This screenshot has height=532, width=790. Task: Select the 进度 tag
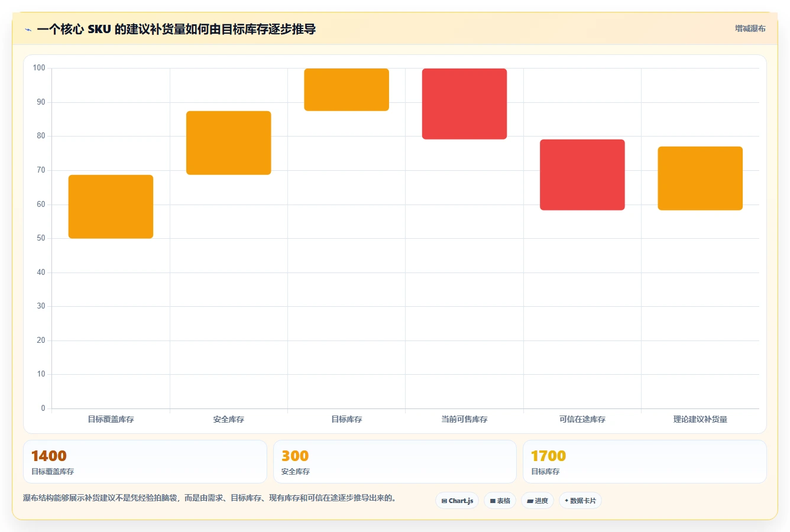click(x=538, y=501)
